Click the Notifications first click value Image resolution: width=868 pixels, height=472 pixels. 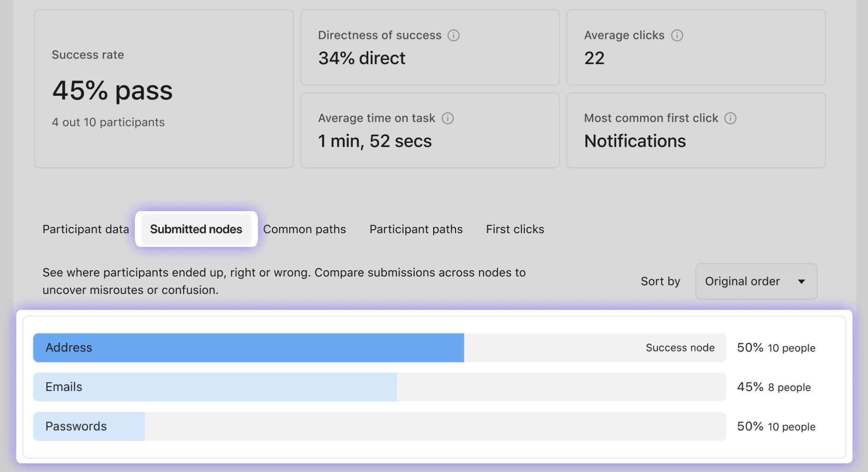click(x=634, y=141)
